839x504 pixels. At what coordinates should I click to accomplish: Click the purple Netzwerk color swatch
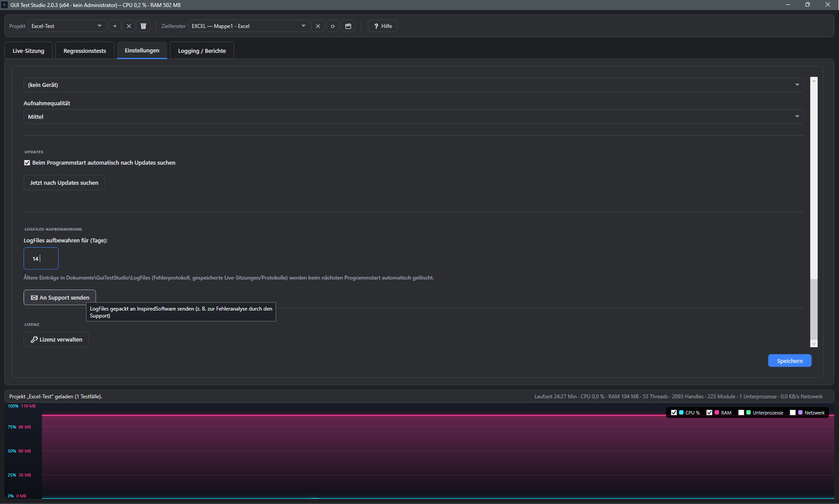coord(800,413)
